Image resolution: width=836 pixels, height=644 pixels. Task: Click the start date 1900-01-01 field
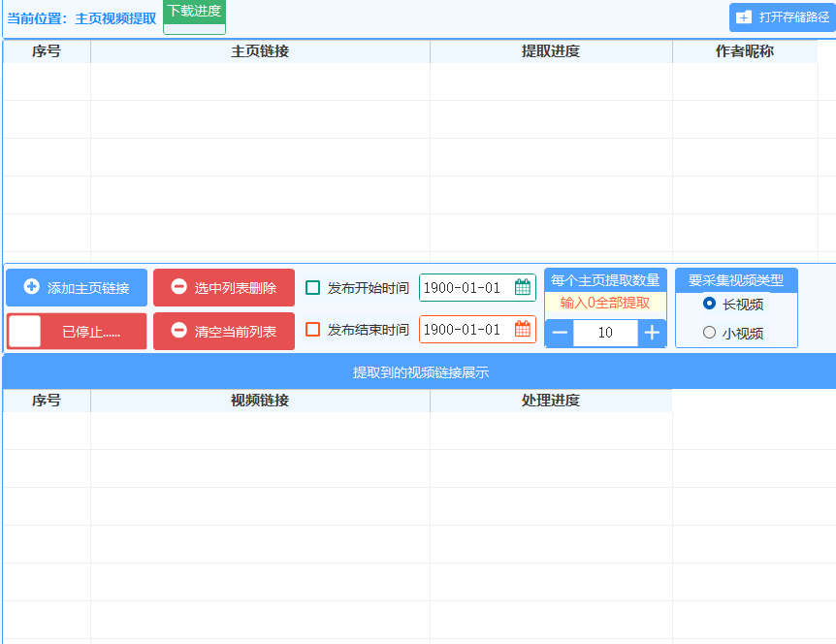(x=464, y=288)
